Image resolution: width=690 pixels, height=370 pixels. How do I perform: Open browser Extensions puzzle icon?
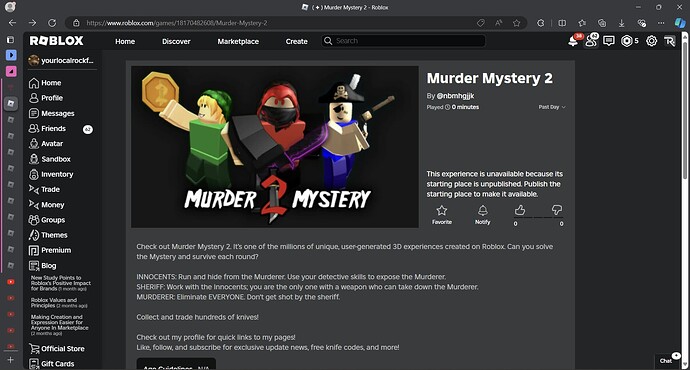541,23
